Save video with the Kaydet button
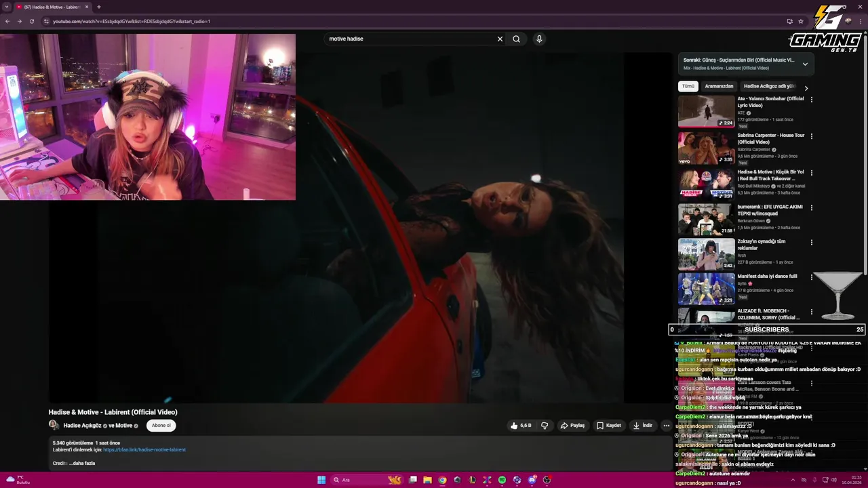This screenshot has width=868, height=488. (x=608, y=426)
